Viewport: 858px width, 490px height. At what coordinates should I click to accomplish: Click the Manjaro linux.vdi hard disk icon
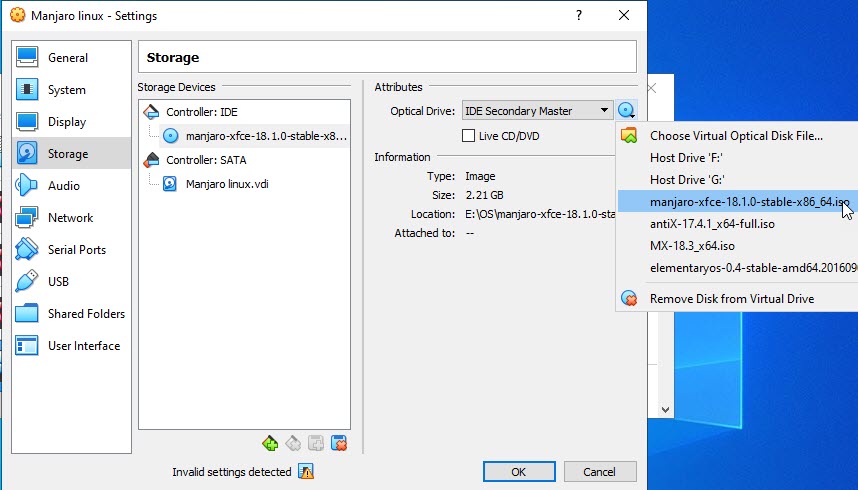170,184
